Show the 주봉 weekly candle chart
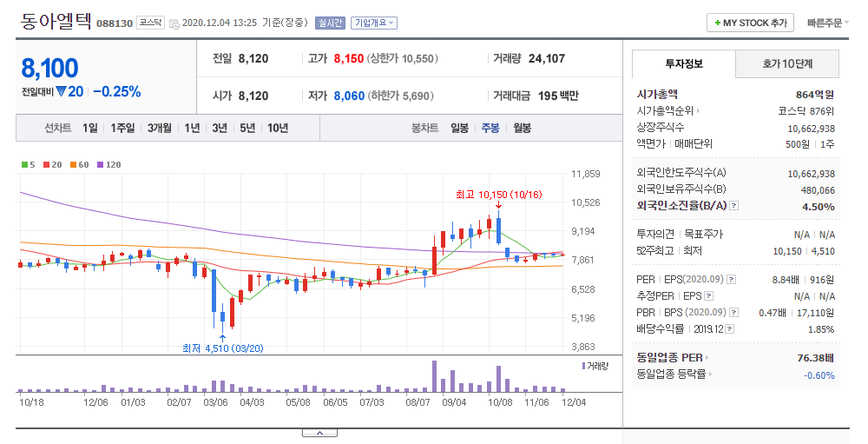Viewport: 868px width, 444px height. coord(490,128)
